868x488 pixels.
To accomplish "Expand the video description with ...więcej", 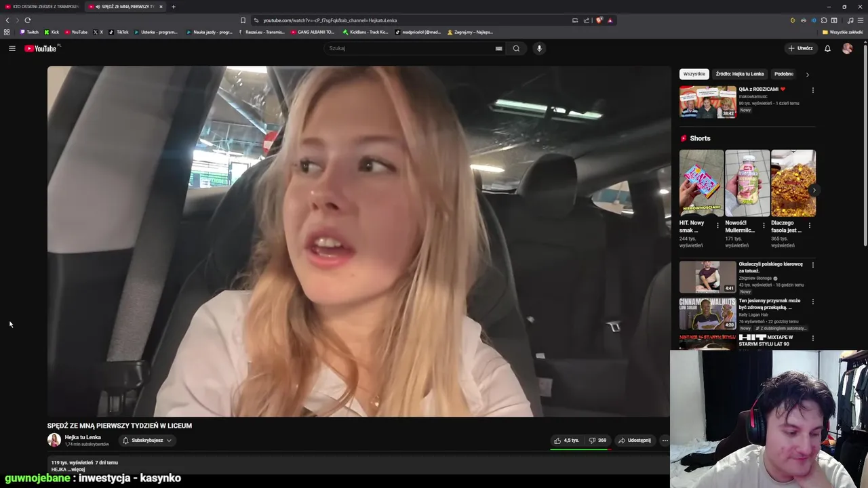I will 76,470.
